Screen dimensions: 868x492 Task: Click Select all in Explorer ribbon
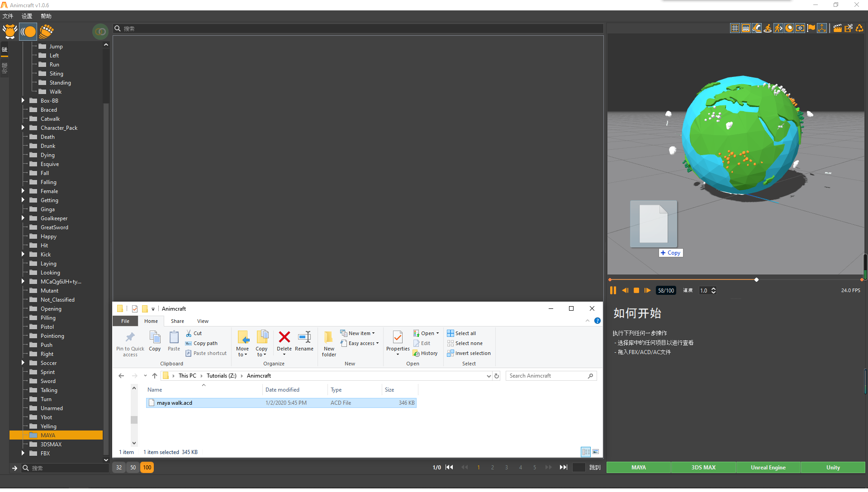[x=461, y=333]
